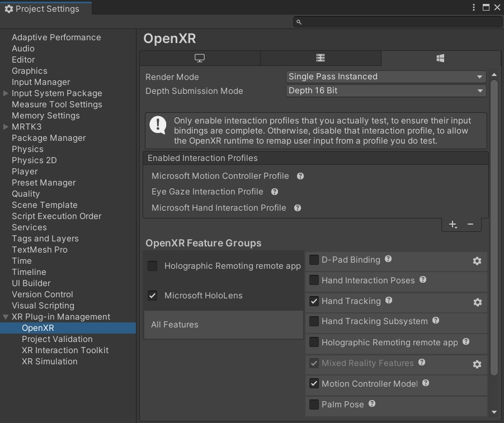The height and width of the screenshot is (423, 504).
Task: Open the Depth Submission Mode dropdown
Action: [x=386, y=91]
